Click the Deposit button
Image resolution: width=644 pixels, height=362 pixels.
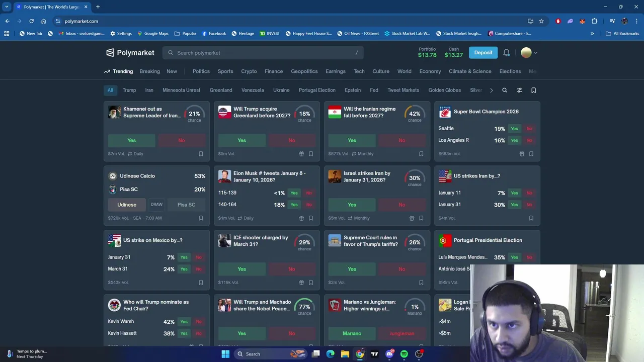click(x=483, y=52)
